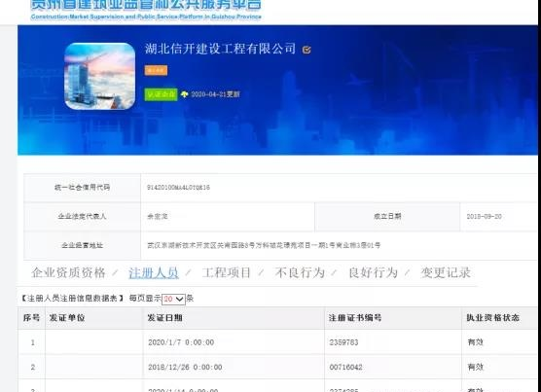Click the platform title logo in header

point(146,11)
